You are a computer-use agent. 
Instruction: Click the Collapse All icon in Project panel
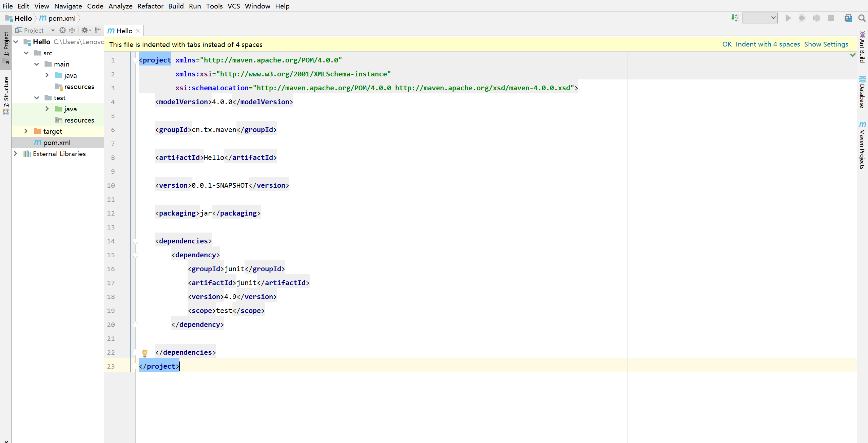pyautogui.click(x=72, y=30)
